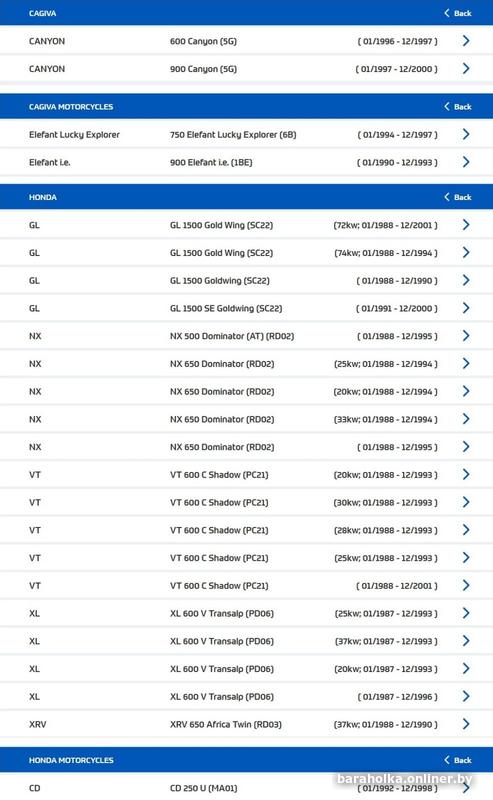
Task: Click Back in CAGIVA MOTORCYCLES header
Action: (x=458, y=107)
